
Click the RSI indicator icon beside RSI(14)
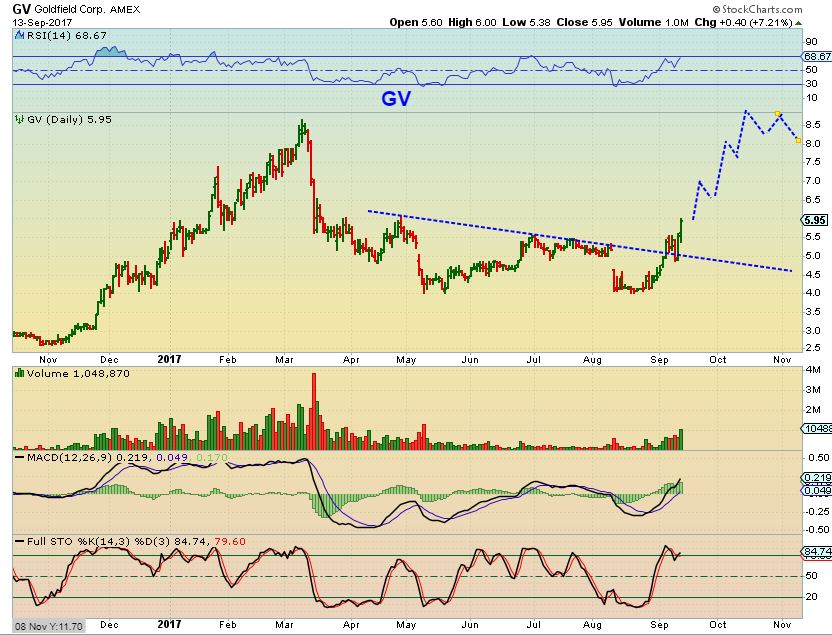click(x=20, y=36)
